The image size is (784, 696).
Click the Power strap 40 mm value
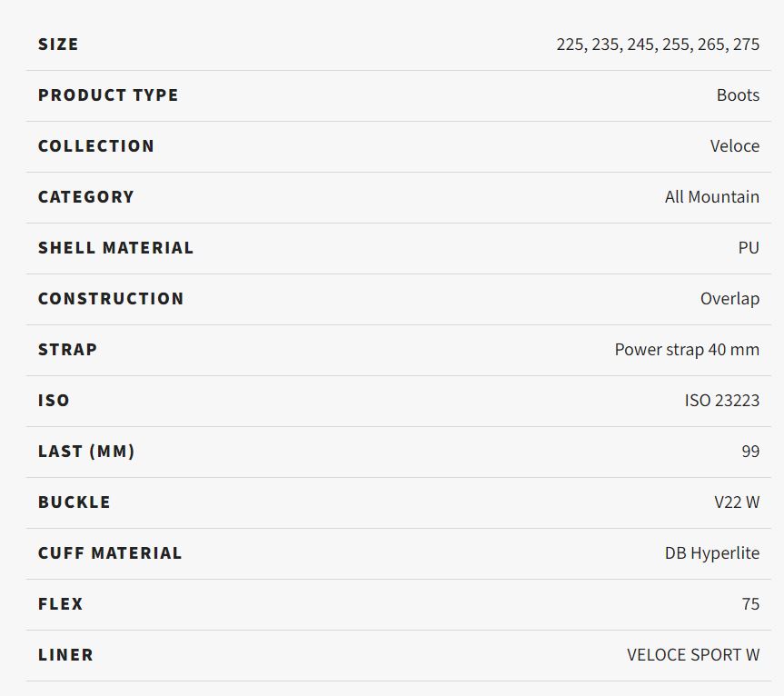687,350
